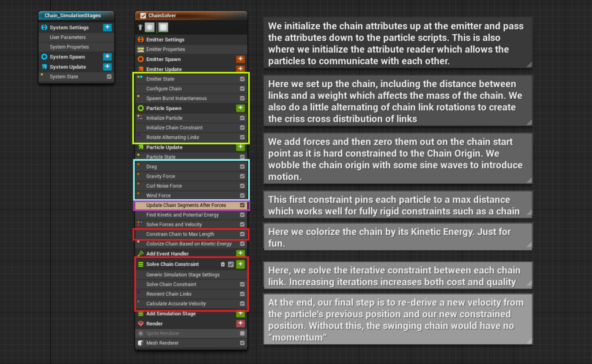Click the mesh renderer square thumbnail
Viewport: 592px width, 364px height.
click(163, 27)
